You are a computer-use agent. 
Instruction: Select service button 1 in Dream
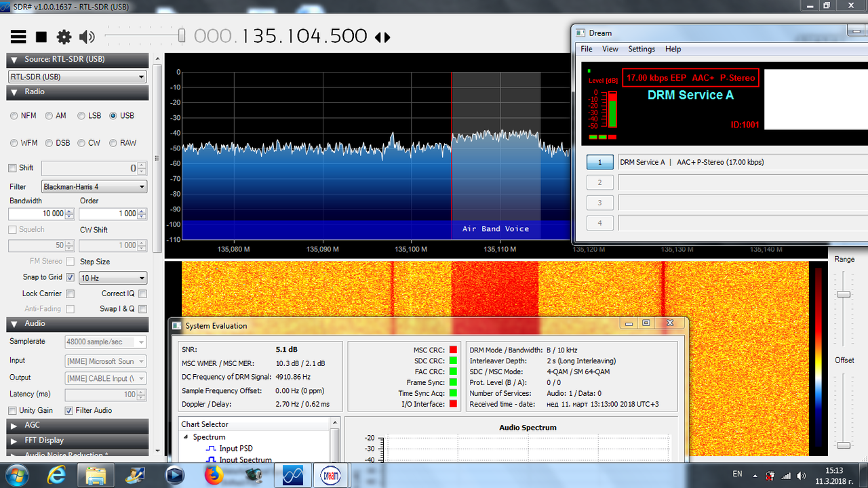(x=600, y=163)
